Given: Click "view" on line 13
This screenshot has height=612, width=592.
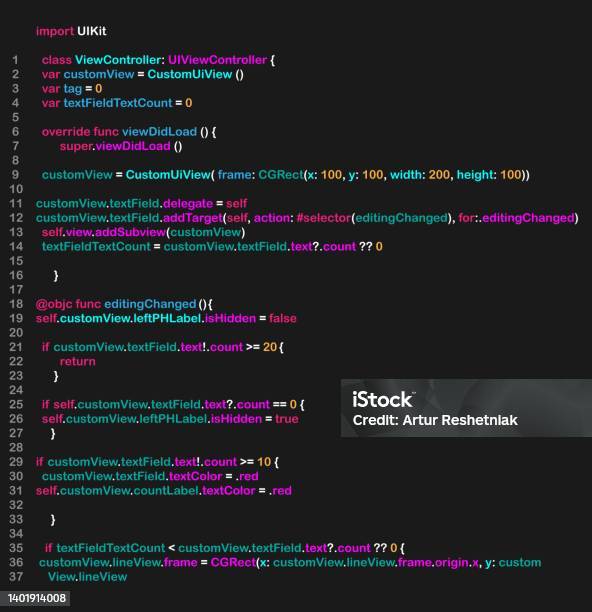Looking at the screenshot, I should point(79,232).
